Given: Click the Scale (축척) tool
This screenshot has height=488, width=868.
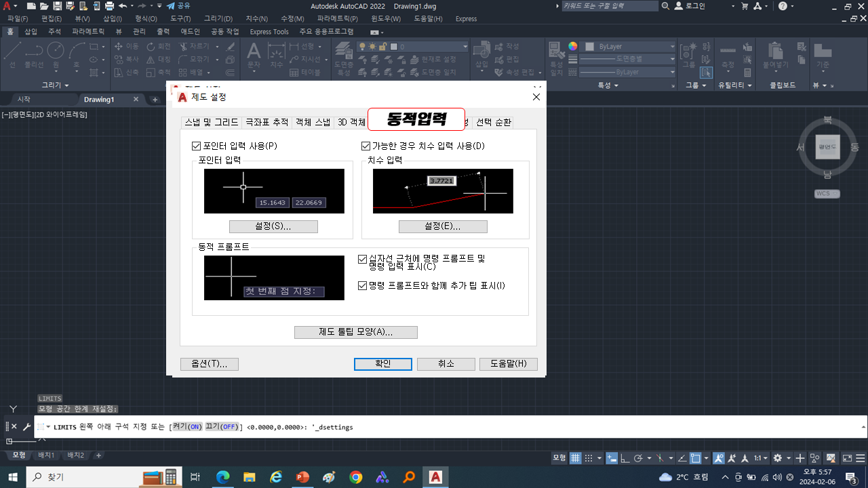Looking at the screenshot, I should [x=159, y=73].
